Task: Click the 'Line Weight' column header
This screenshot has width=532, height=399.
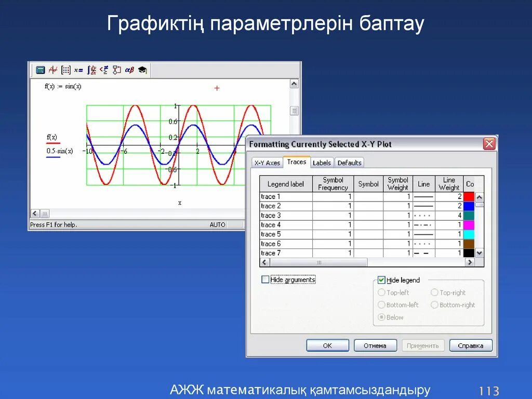Action: (449, 184)
